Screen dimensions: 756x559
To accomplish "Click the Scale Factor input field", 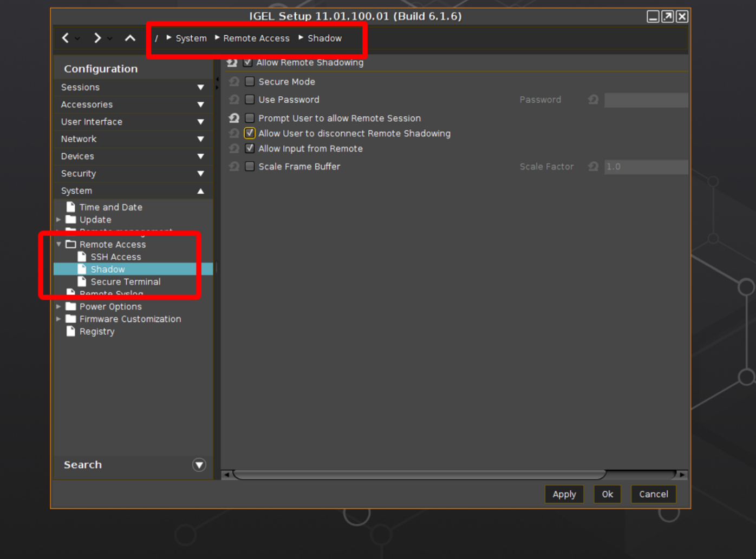I will (646, 167).
